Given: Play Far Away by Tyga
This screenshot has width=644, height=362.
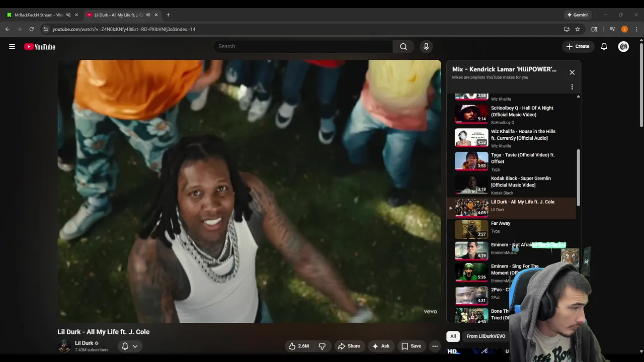Looking at the screenshot, I should coord(512,229).
